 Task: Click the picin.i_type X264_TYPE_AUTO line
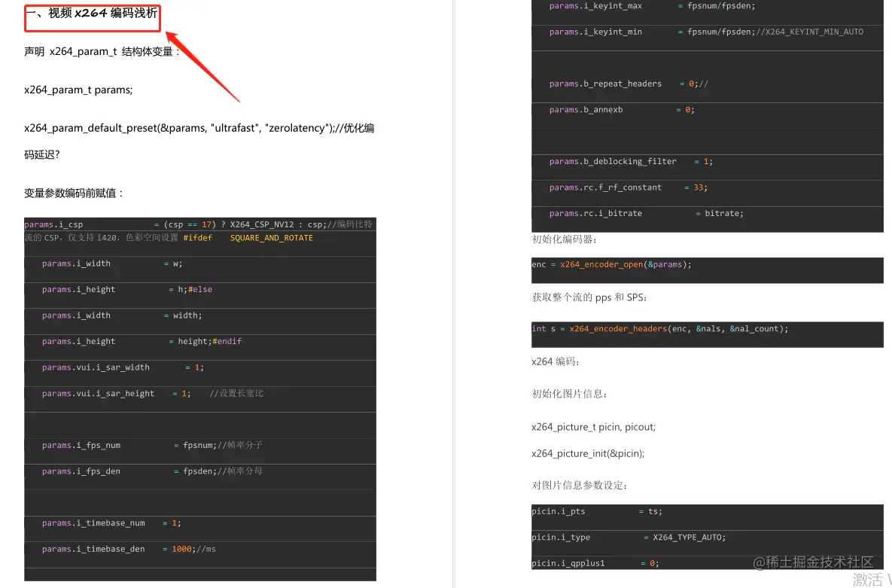point(629,538)
